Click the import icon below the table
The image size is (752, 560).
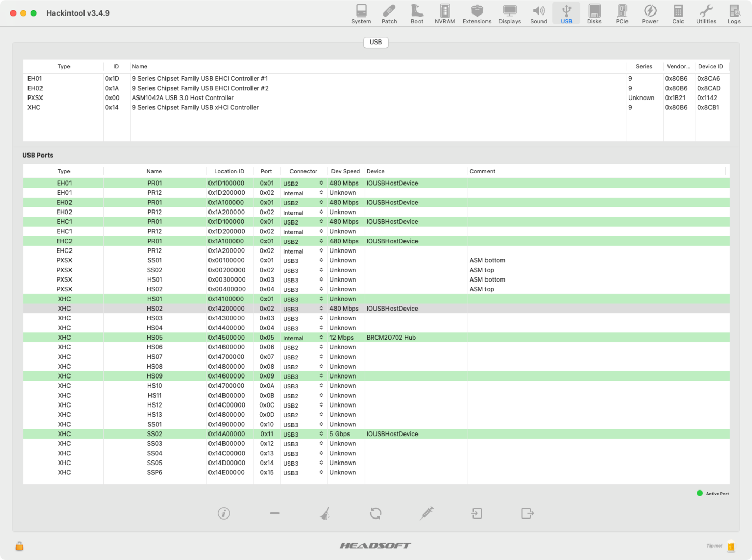click(x=477, y=513)
